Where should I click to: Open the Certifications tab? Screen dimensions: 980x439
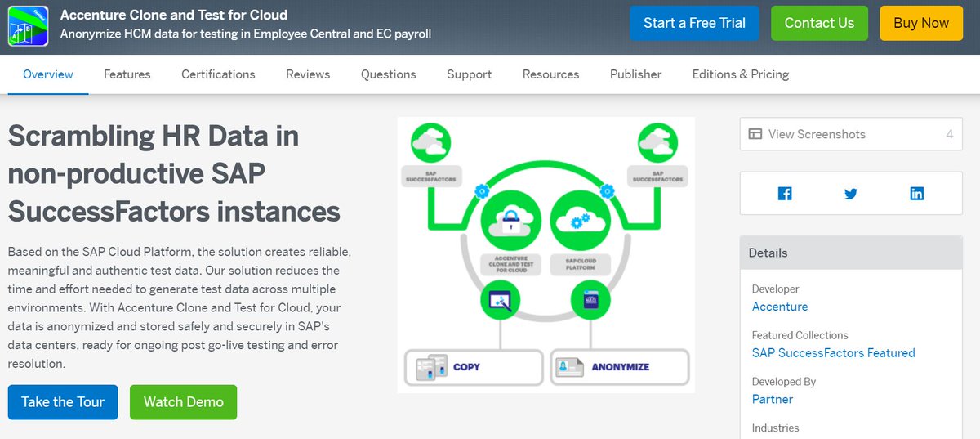(218, 74)
